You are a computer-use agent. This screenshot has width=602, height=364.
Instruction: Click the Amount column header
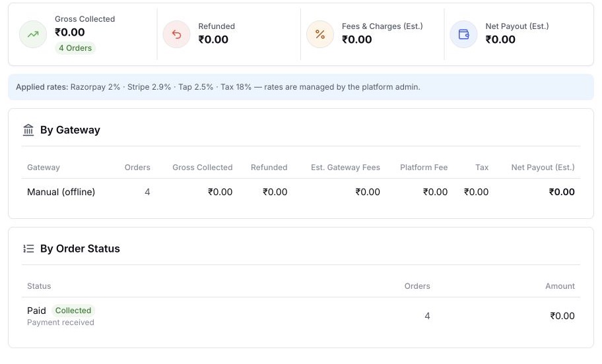click(x=560, y=286)
